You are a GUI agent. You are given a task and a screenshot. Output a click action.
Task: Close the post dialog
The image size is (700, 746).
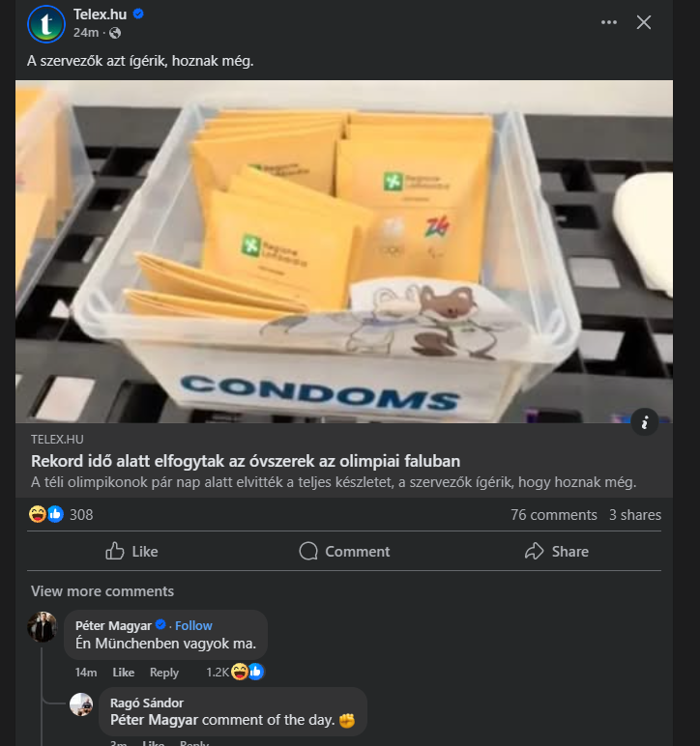pos(644,22)
